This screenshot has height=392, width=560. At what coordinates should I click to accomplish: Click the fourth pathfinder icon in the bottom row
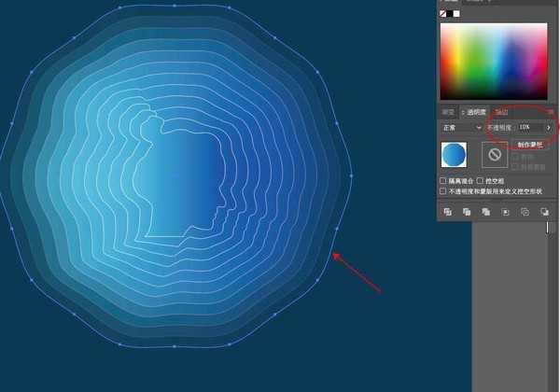[506, 213]
